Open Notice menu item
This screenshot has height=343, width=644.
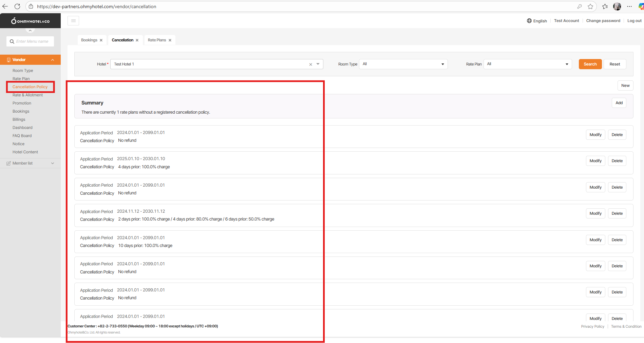[18, 144]
